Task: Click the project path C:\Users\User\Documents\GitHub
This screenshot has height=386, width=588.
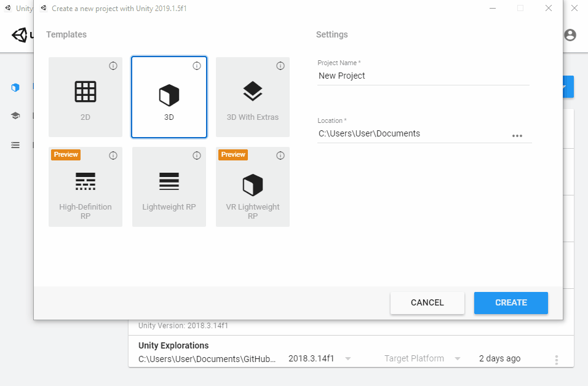Action: (207, 359)
